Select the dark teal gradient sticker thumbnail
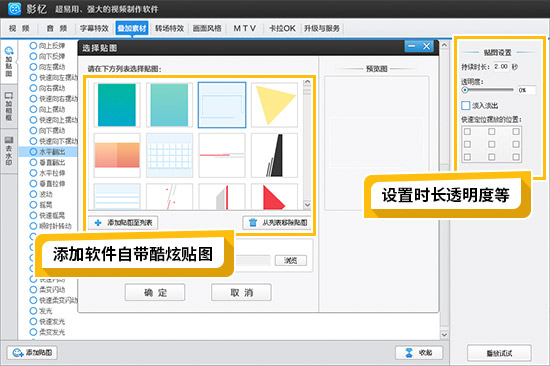550x366 pixels. point(117,105)
